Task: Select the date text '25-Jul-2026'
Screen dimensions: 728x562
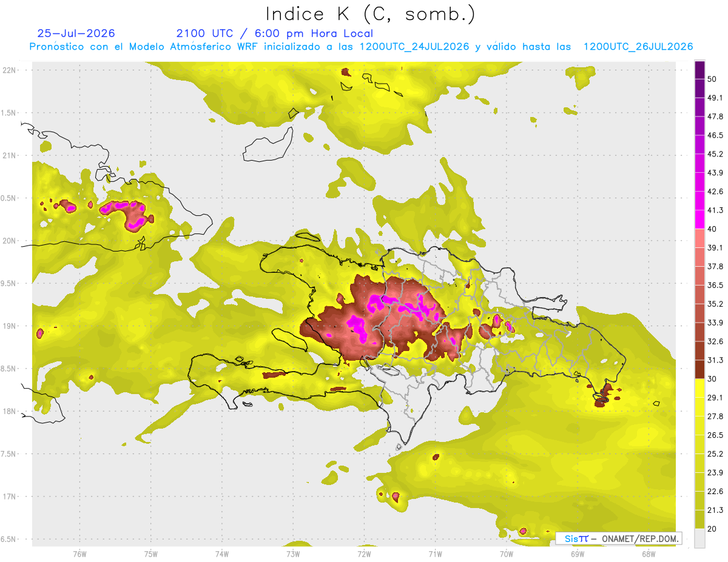Action: (x=76, y=33)
